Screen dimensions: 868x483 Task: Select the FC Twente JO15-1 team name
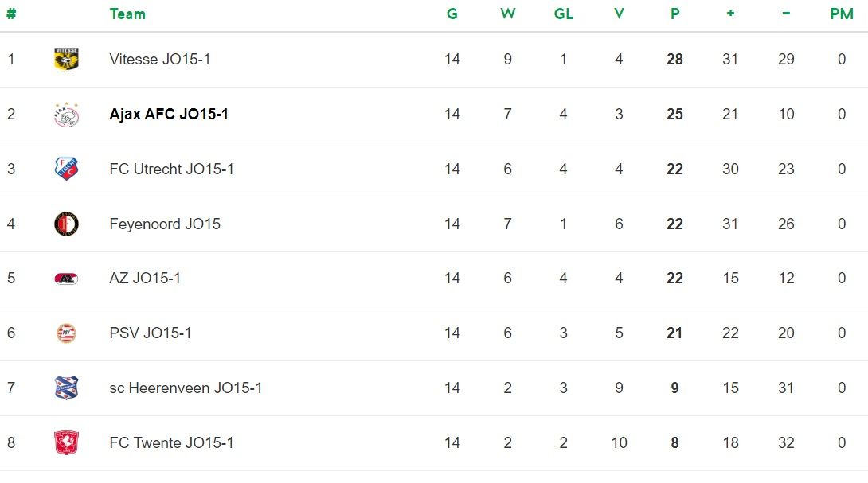pos(172,442)
